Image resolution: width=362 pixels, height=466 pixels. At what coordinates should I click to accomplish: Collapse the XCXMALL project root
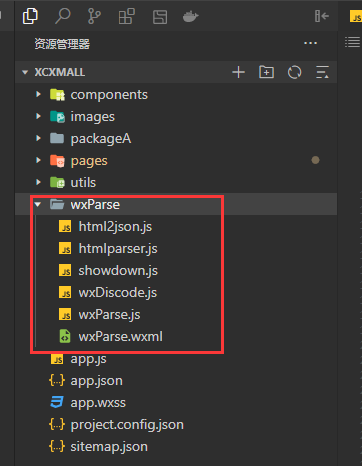(x=25, y=72)
